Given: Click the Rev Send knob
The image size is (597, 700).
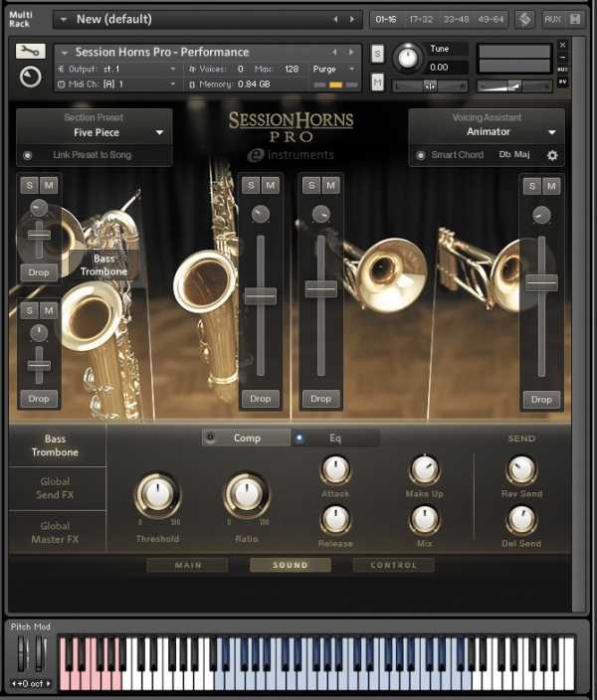Looking at the screenshot, I should [x=521, y=470].
